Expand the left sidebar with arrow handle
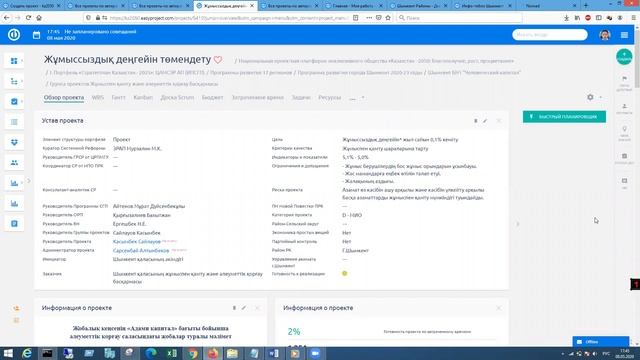This screenshot has width=640, height=360. [29, 180]
